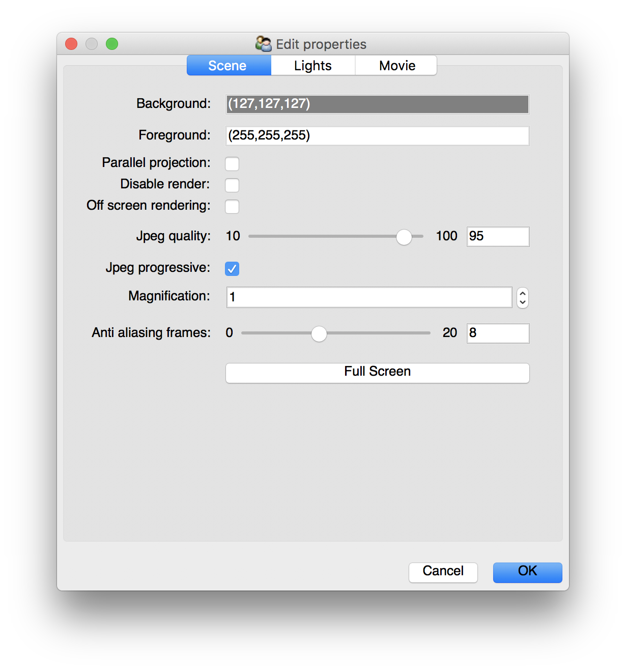The width and height of the screenshot is (626, 672).
Task: Click the Background: label
Action: pos(174,103)
